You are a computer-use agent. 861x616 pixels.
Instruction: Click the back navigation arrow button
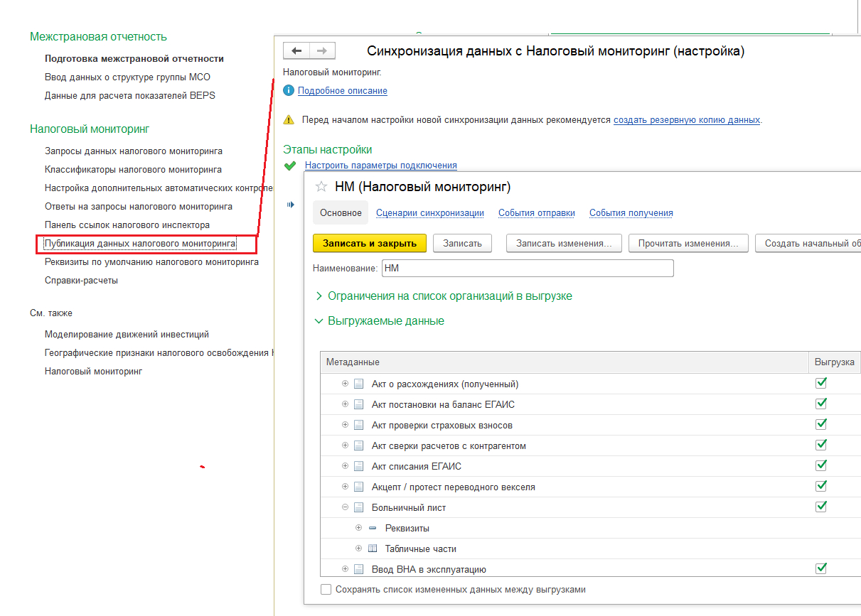click(x=296, y=51)
